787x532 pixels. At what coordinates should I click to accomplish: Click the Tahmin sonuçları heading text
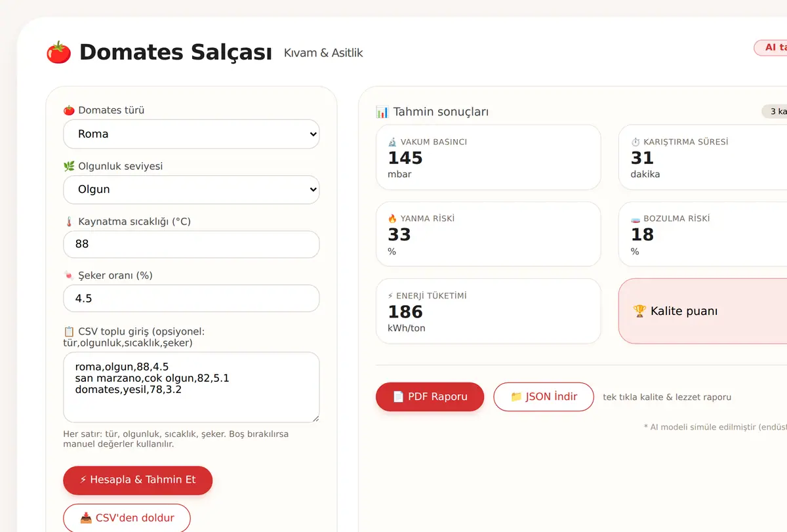(x=441, y=112)
